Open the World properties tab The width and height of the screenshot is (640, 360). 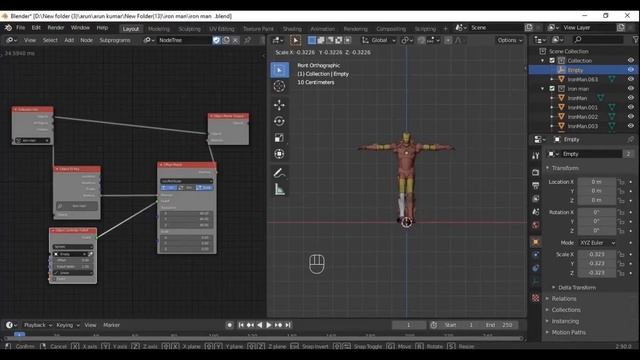tap(536, 225)
